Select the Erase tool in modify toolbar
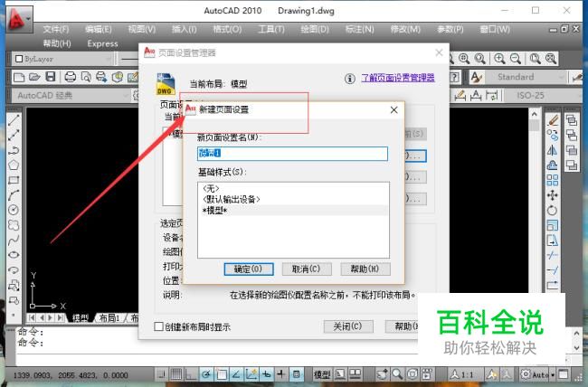Image resolution: width=588 pixels, height=387 pixels. [553, 120]
